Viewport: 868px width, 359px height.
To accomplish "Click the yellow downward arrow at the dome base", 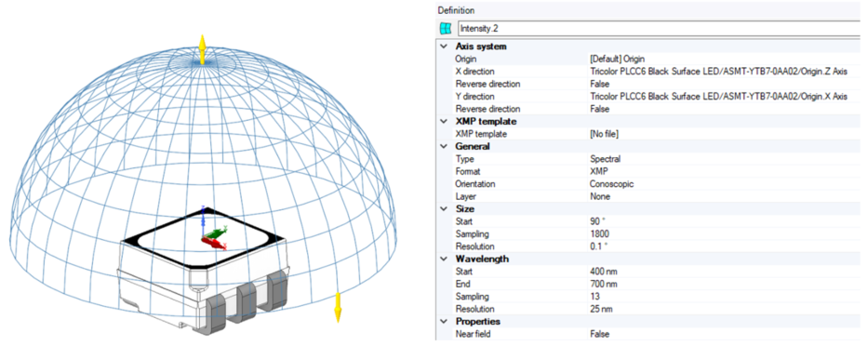I will [x=338, y=307].
